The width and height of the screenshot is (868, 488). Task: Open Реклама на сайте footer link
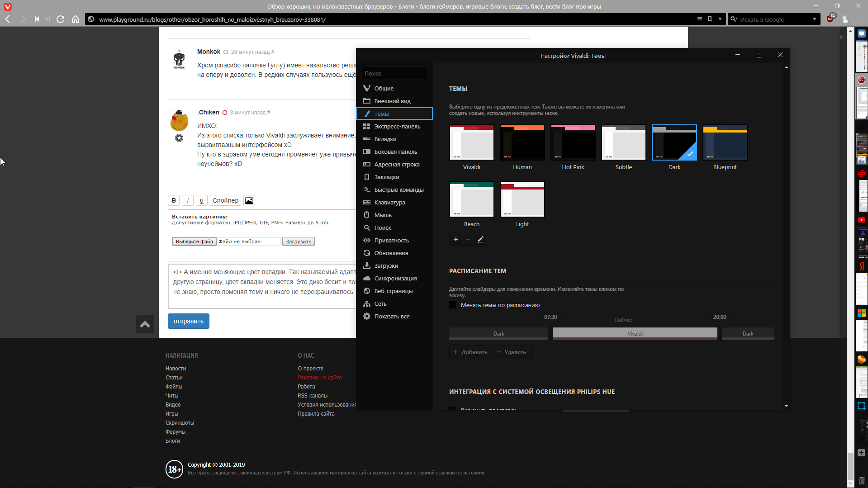(x=320, y=377)
